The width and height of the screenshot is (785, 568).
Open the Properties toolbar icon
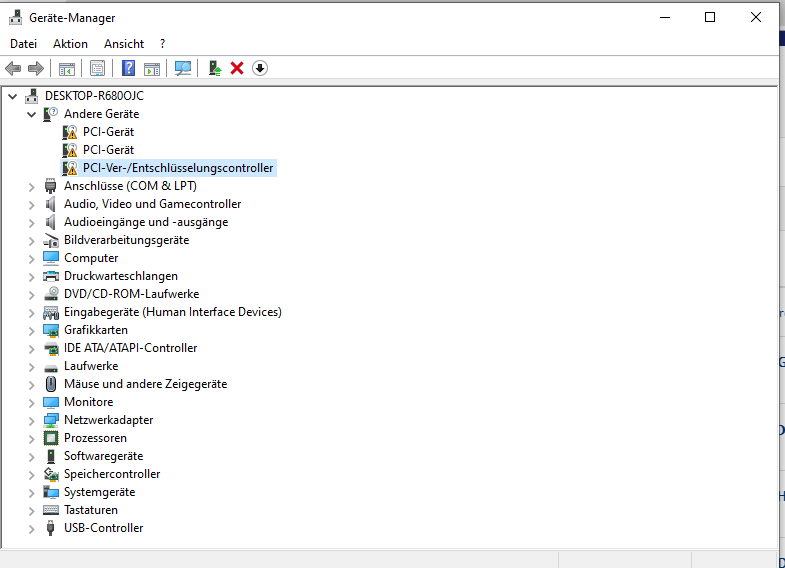click(x=97, y=68)
